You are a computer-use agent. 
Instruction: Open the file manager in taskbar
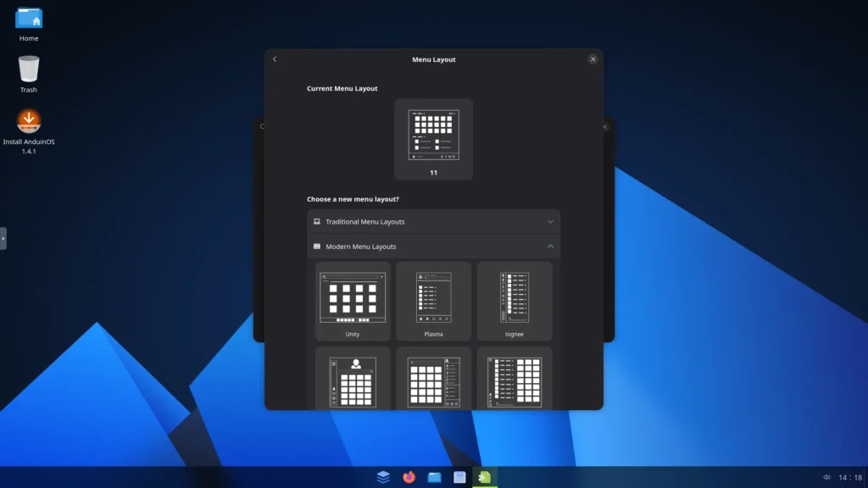pyautogui.click(x=434, y=477)
